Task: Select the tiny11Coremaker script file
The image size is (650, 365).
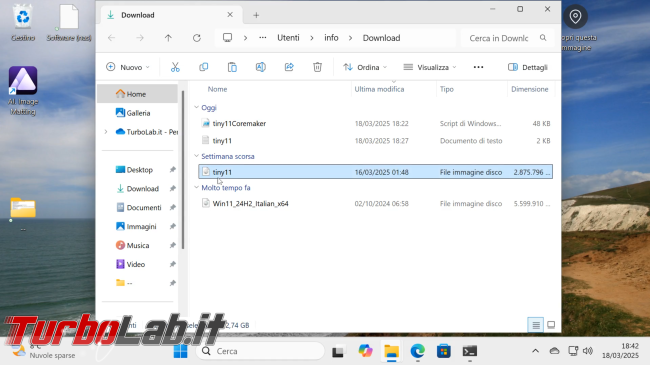Action: coord(375,124)
